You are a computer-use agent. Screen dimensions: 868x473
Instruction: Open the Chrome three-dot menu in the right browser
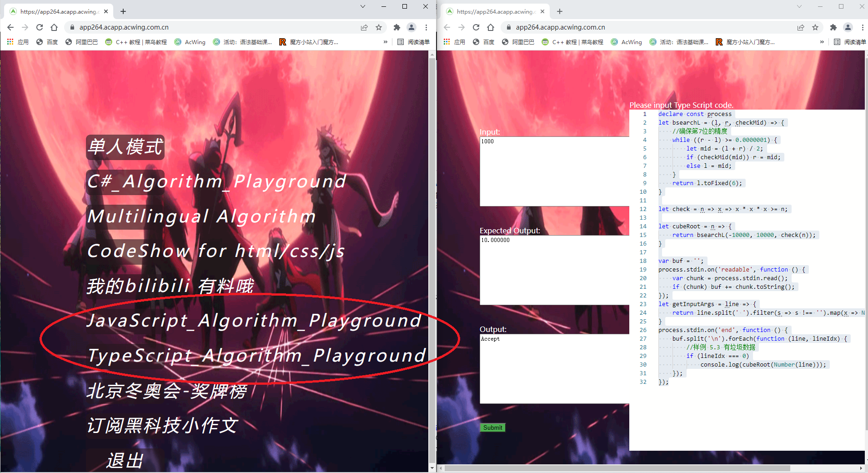pyautogui.click(x=863, y=27)
